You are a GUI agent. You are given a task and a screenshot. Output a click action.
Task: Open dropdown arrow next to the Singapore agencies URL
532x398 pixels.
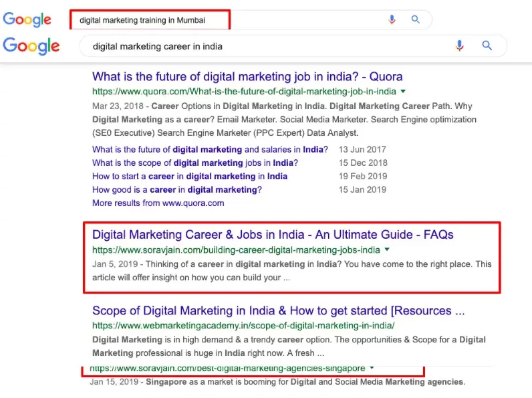372,368
